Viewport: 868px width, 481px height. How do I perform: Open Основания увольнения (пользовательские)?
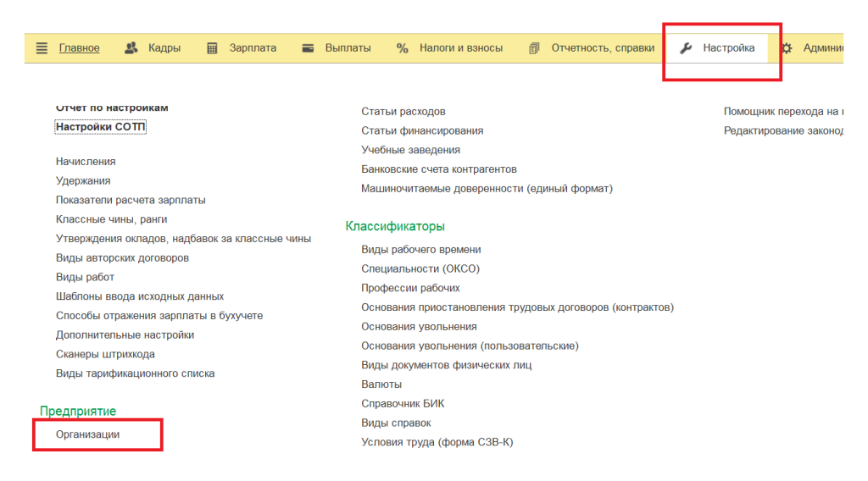tap(470, 346)
